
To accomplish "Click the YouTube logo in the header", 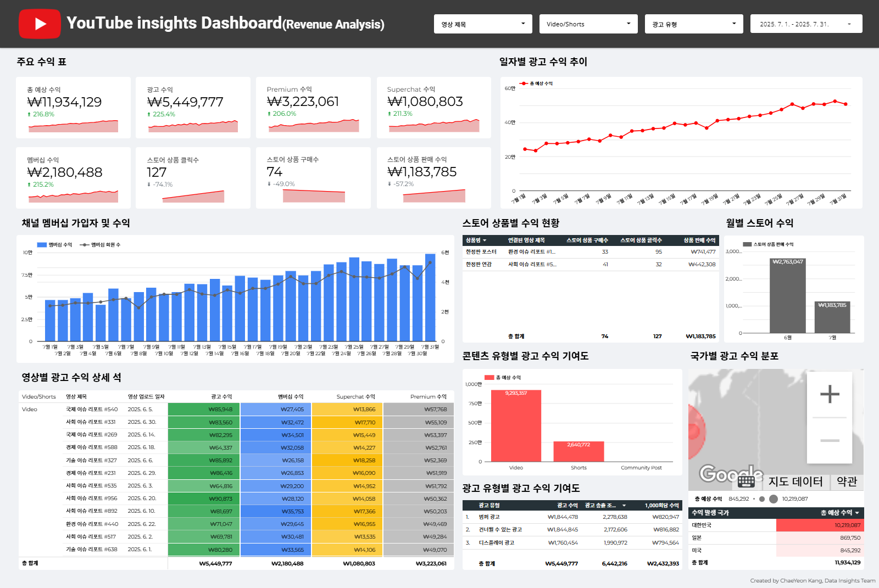I will [40, 24].
